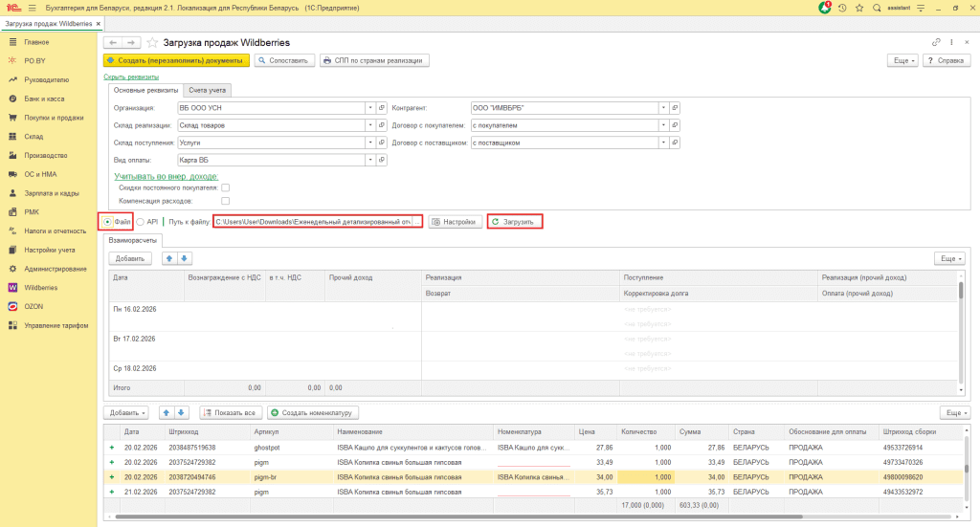This screenshot has width=980, height=527.
Task: Click the favorites star beside the form title
Action: click(x=152, y=43)
